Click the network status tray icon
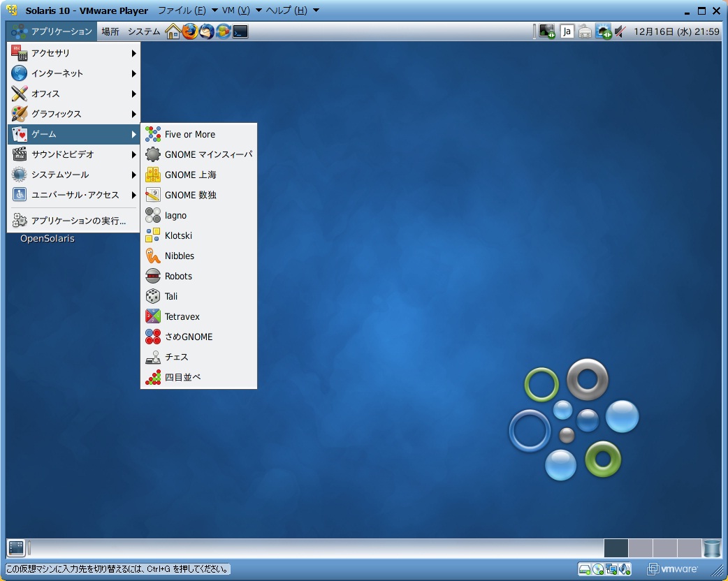Viewport: 728px width, 581px height. 603,31
